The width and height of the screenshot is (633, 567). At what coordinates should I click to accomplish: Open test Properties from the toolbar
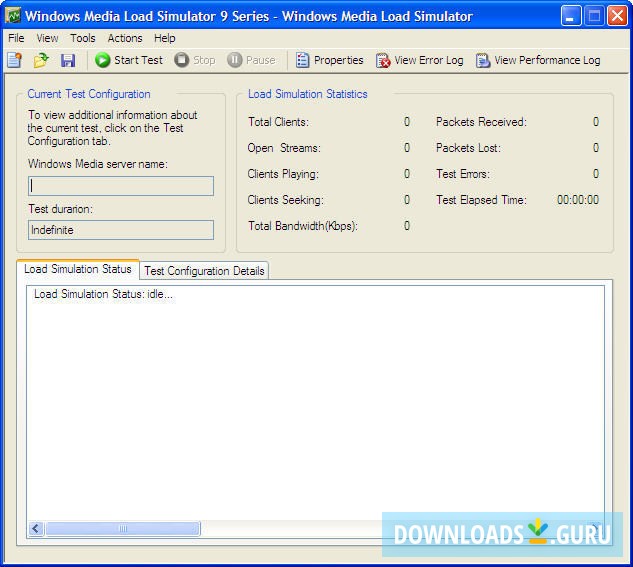click(x=329, y=60)
